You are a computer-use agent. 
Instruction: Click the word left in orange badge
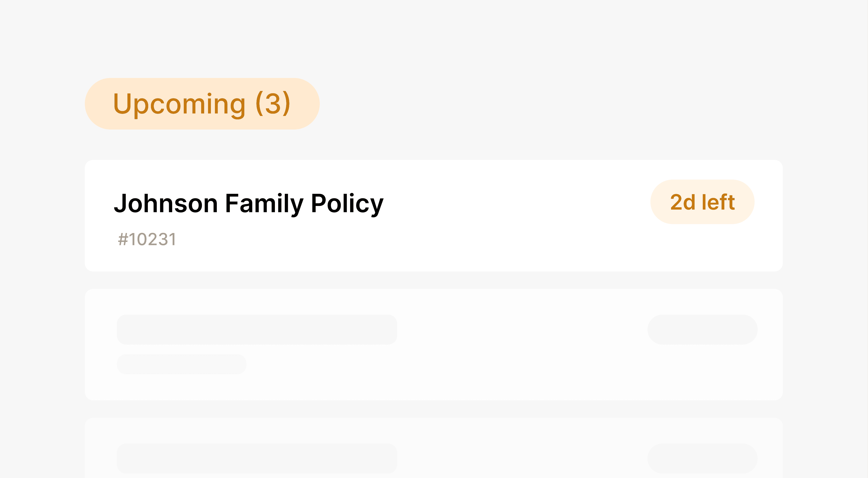click(718, 202)
